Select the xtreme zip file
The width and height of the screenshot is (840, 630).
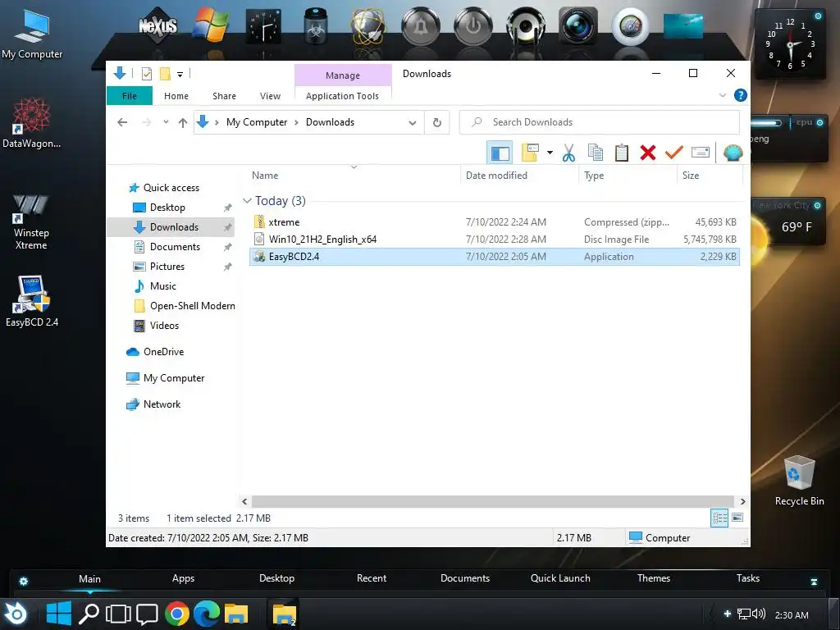[x=495, y=222]
